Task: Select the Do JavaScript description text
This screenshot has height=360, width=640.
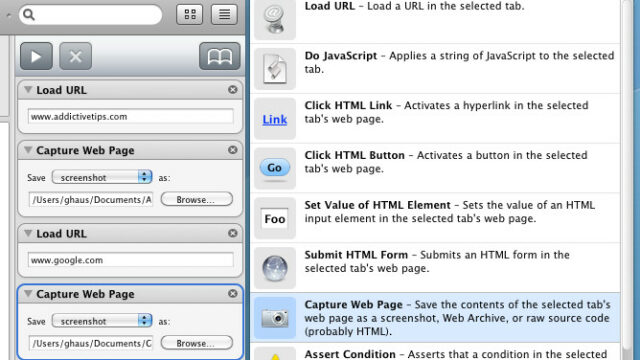Action: pos(459,62)
